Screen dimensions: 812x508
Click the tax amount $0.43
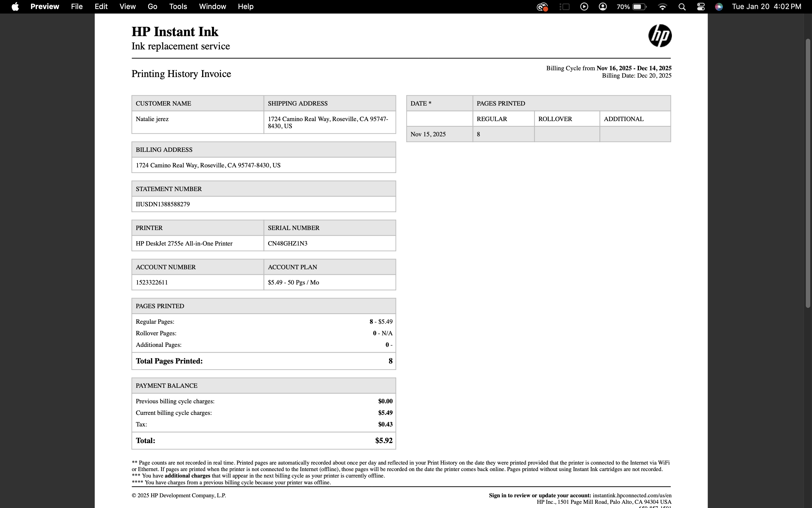(x=385, y=424)
